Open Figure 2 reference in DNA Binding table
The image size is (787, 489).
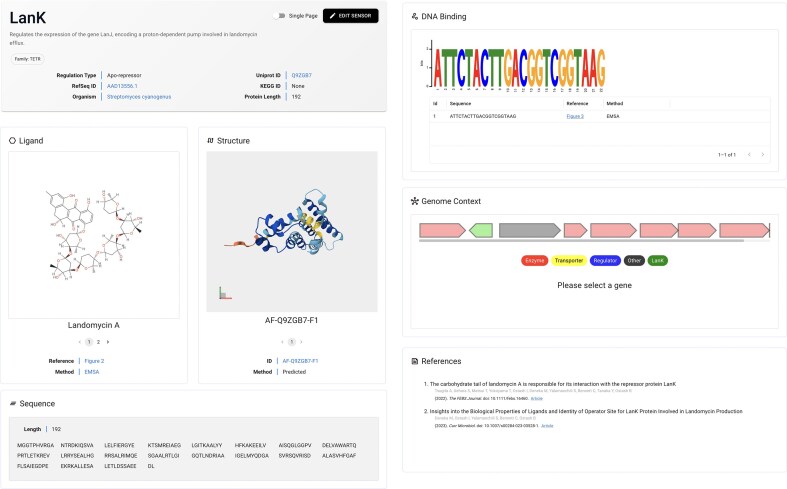575,116
